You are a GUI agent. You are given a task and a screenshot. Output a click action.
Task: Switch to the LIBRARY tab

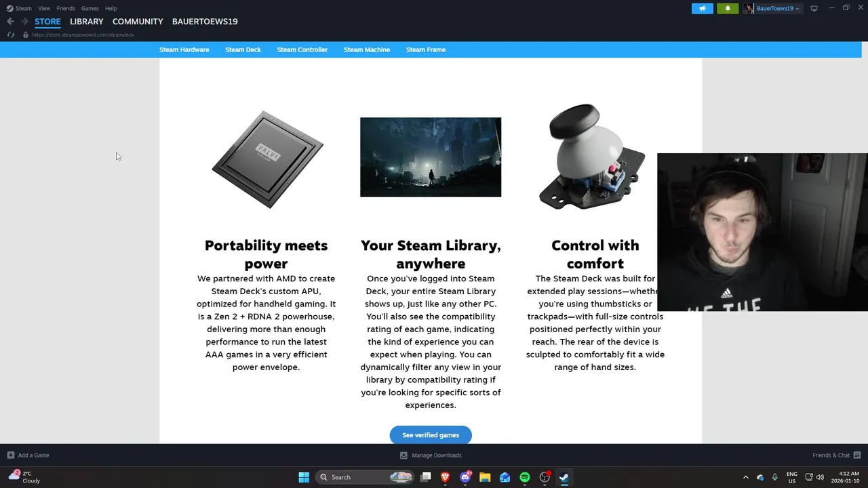tap(87, 22)
